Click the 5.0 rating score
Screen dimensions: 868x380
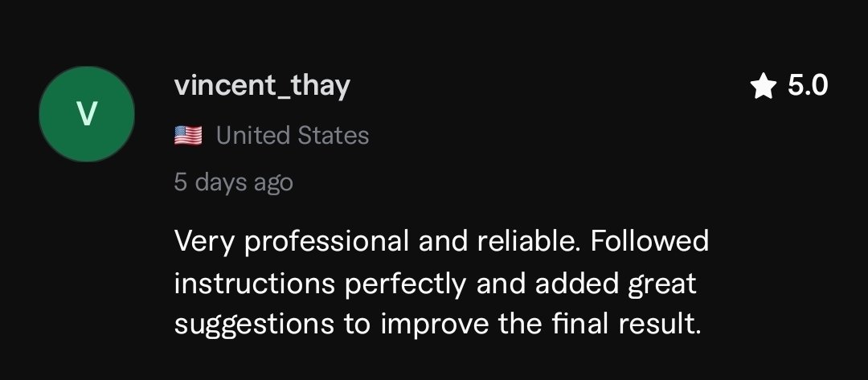806,86
